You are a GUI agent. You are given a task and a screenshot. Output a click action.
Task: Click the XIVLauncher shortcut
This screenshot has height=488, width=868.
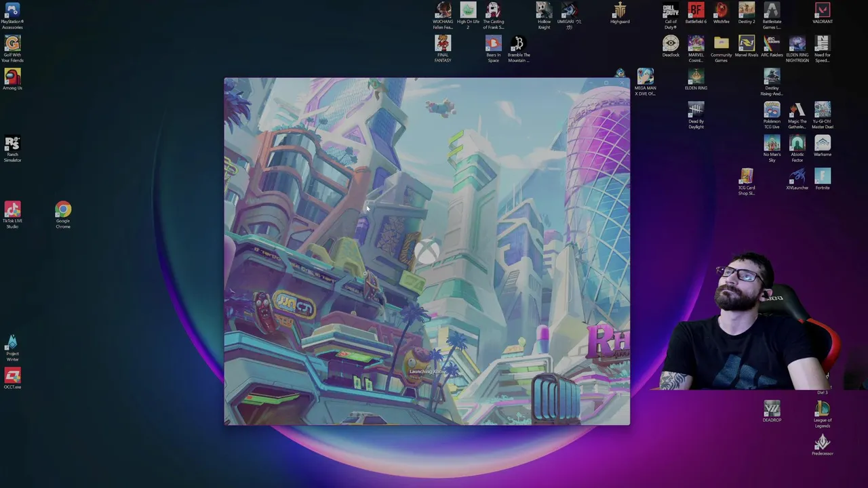pyautogui.click(x=797, y=180)
